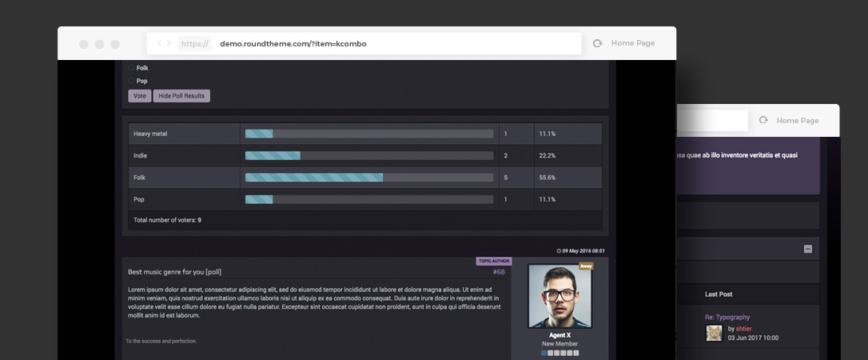The image size is (868, 360).
Task: Click the 55.6% value in the Folk row
Action: [547, 178]
